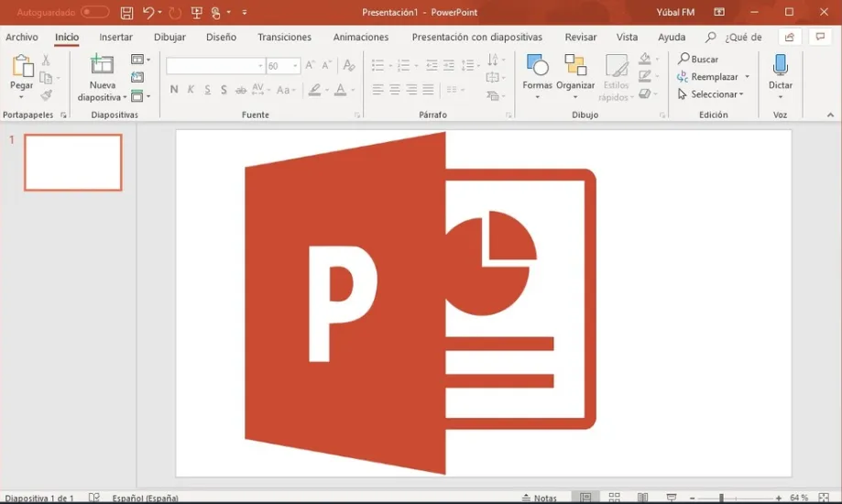Apply shape fill color
The height and width of the screenshot is (504, 842).
(645, 59)
